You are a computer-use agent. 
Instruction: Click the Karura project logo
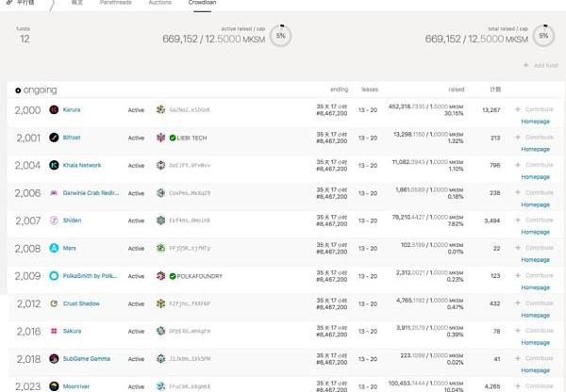click(54, 109)
